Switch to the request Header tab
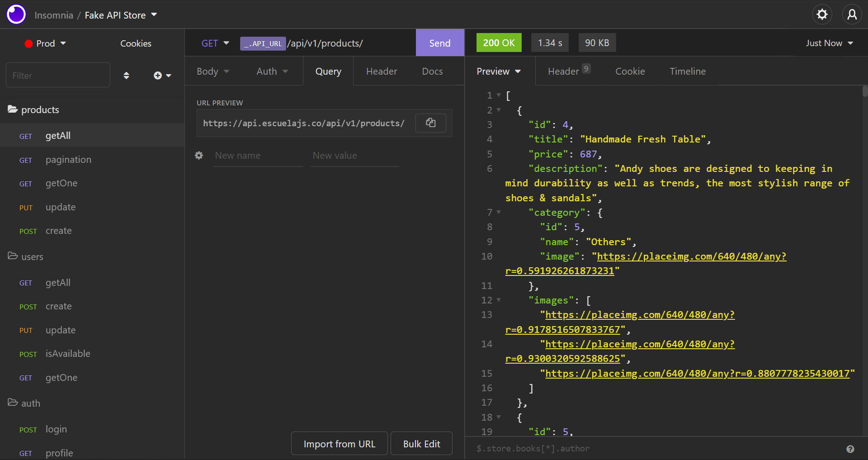The image size is (868, 460). [x=382, y=71]
